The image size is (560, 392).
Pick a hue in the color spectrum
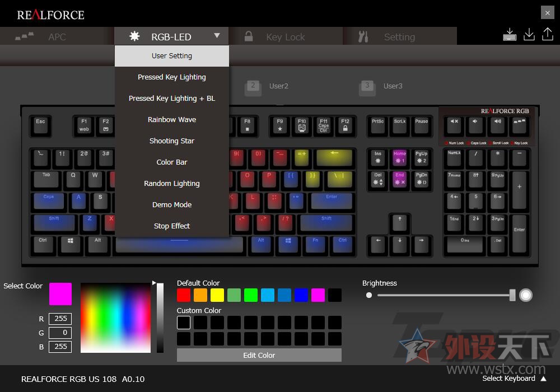pyautogui.click(x=115, y=318)
